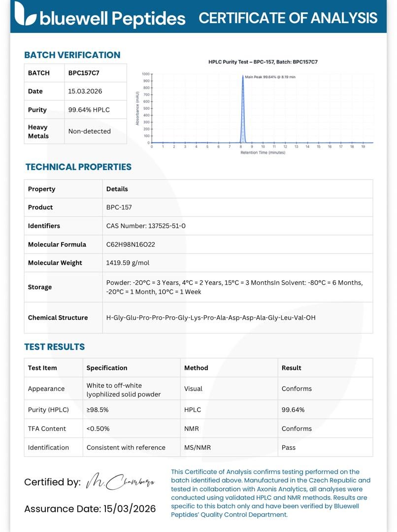The height and width of the screenshot is (532, 397).
Task: Click the HPLC Purity Test chart title
Action: pos(263,62)
